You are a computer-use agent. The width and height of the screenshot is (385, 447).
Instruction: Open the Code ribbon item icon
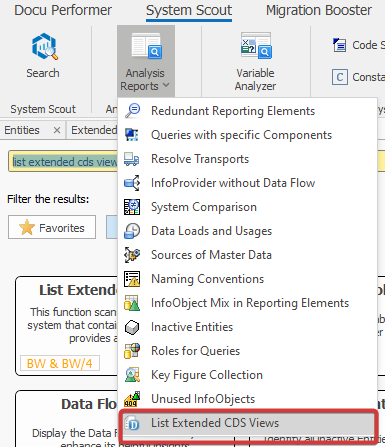pos(340,45)
